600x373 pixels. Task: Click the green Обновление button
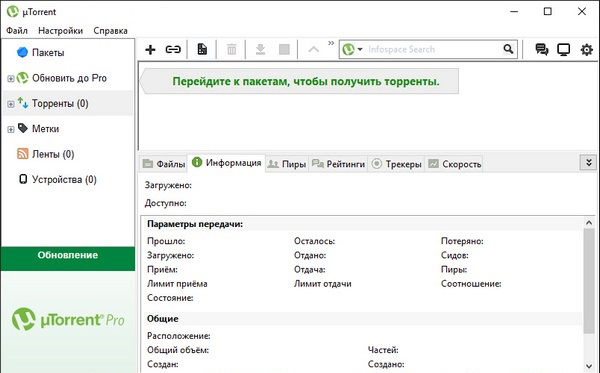[68, 259]
